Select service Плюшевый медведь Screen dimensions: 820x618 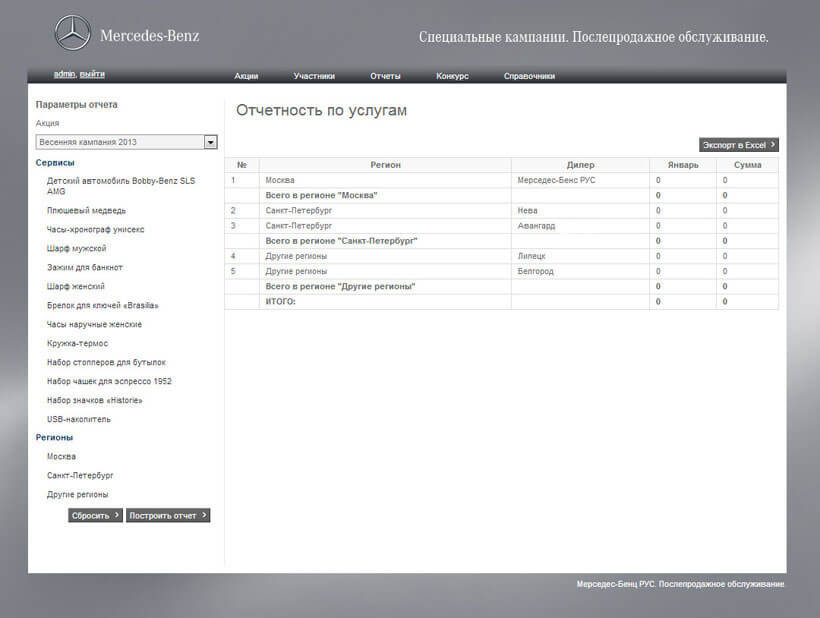86,211
